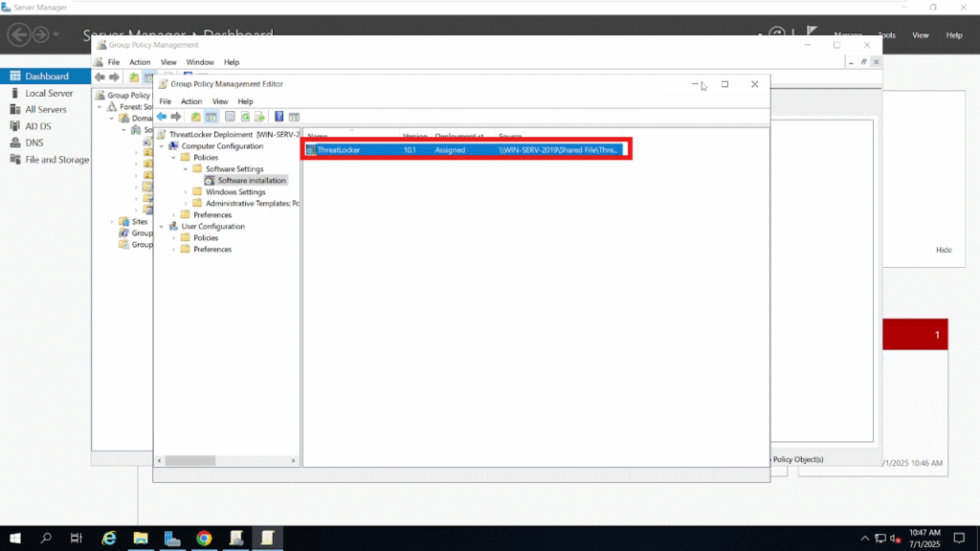Open the Tools menu in Server Manager
This screenshot has width=980, height=551.
(x=887, y=35)
